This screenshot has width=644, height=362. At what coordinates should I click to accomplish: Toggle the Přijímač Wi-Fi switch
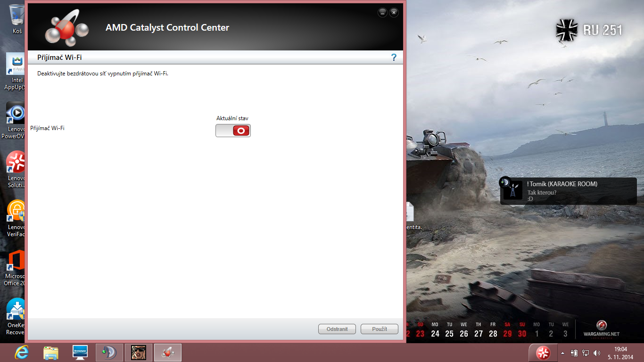233,131
